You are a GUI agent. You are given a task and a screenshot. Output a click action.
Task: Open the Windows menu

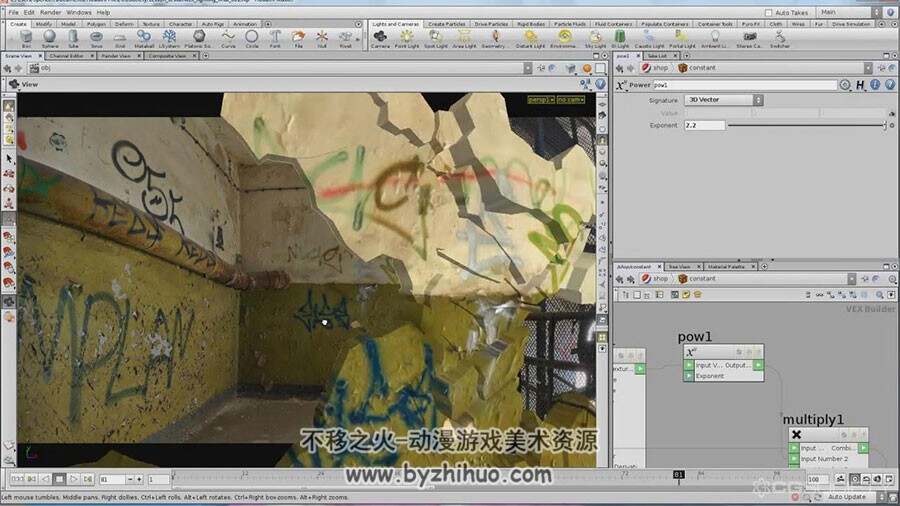[79, 12]
